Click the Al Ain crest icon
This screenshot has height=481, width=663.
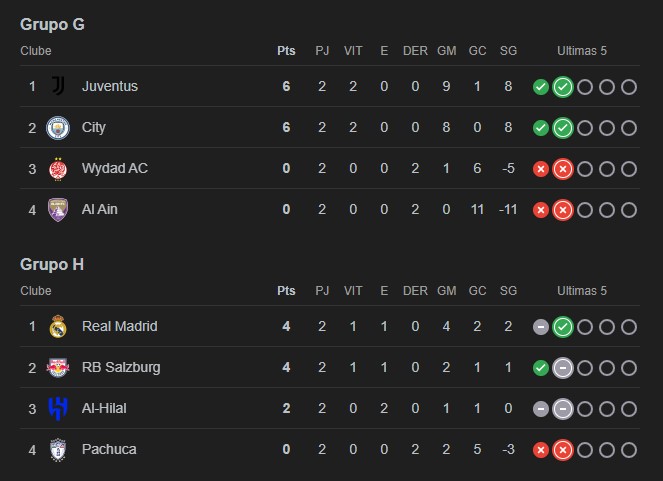pyautogui.click(x=58, y=210)
